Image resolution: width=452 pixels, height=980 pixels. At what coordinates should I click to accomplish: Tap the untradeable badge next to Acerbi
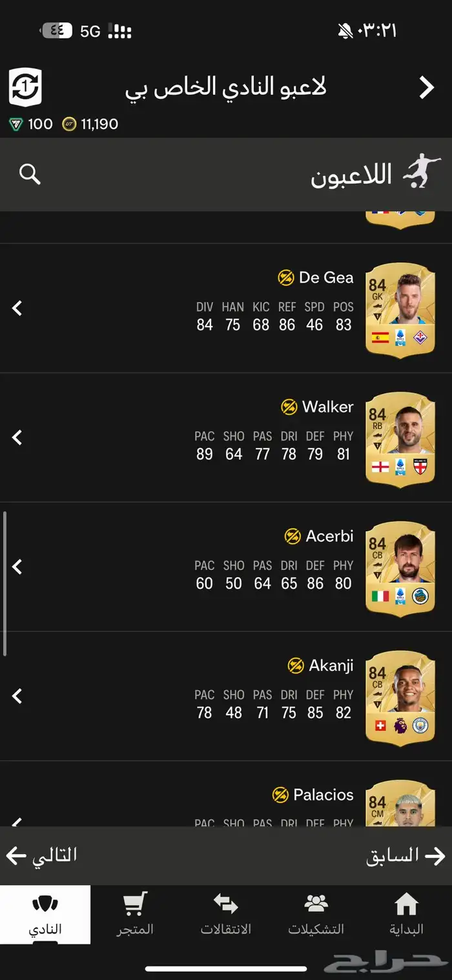(293, 536)
